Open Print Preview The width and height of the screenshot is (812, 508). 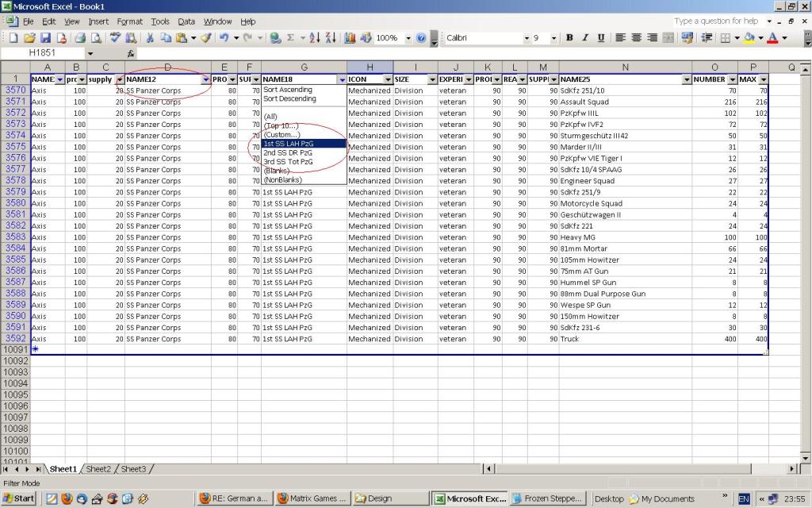pos(96,37)
